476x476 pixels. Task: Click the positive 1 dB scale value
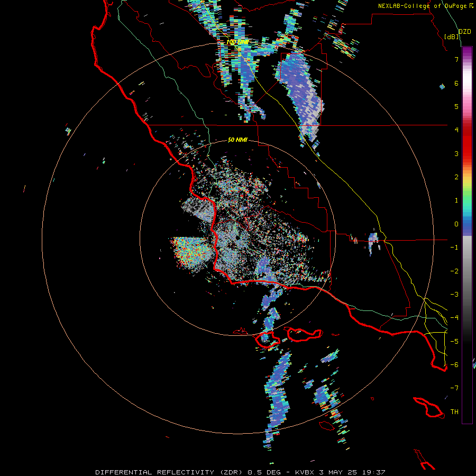[456, 200]
